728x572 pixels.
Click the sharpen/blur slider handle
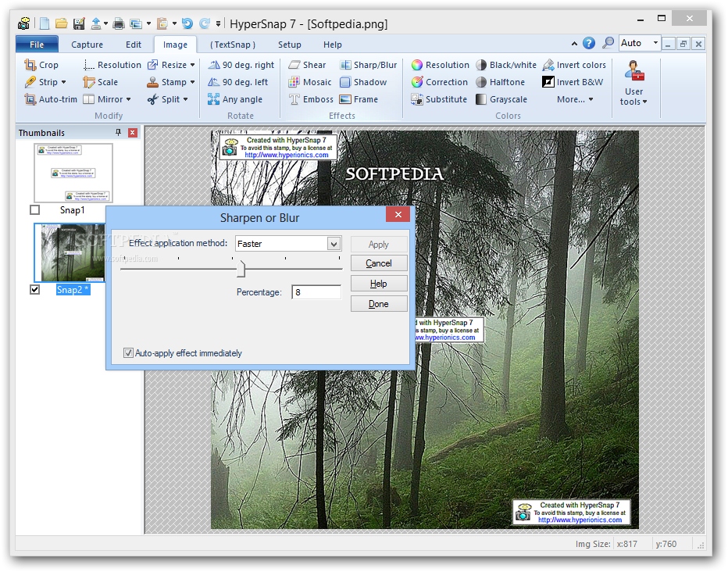(241, 269)
